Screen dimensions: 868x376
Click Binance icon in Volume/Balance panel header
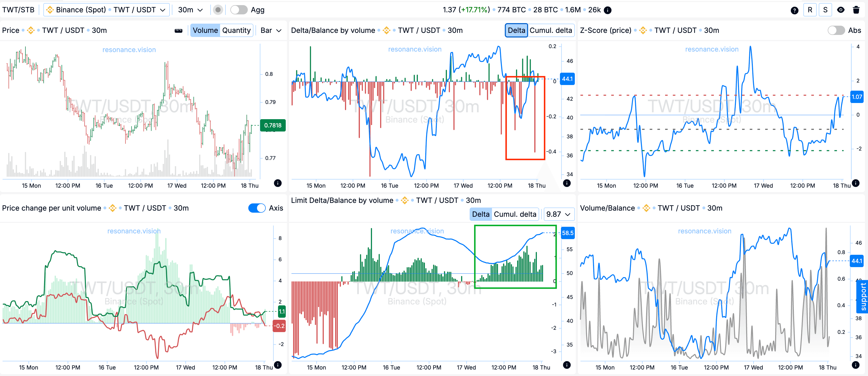(646, 208)
